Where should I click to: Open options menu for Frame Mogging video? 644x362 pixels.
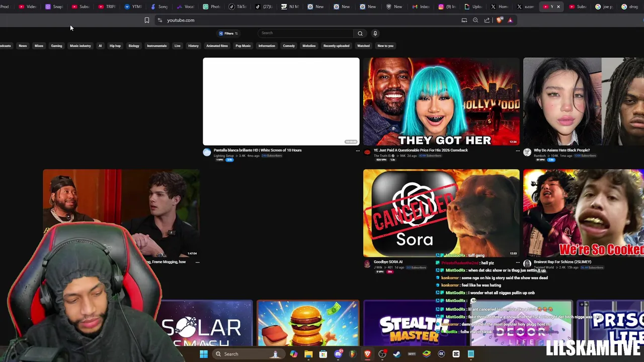(x=197, y=262)
